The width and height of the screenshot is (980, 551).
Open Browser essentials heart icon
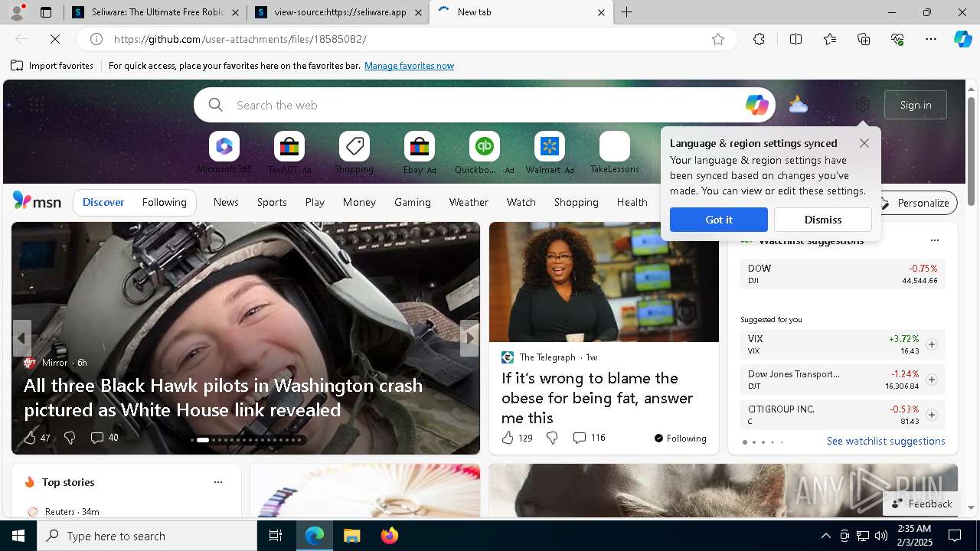(897, 39)
